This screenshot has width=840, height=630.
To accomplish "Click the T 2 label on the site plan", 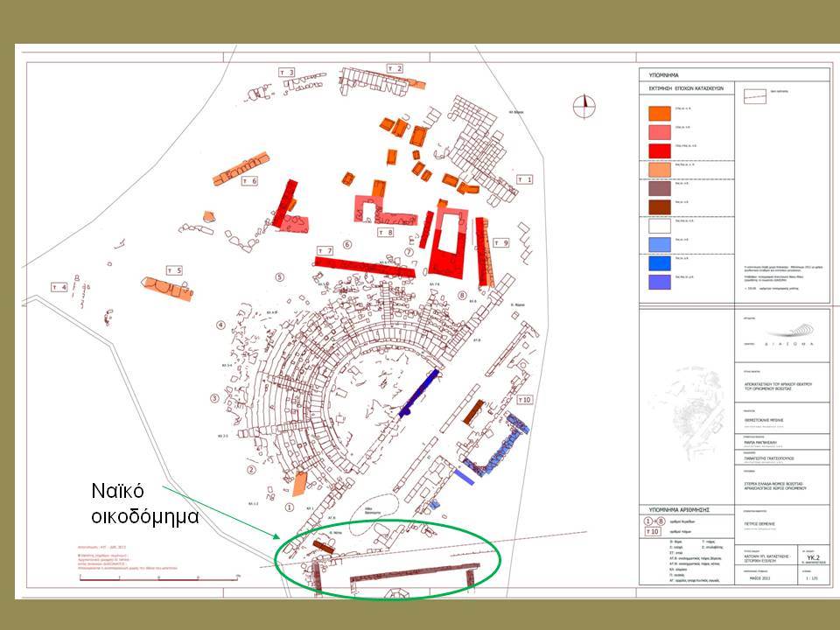I will point(395,68).
